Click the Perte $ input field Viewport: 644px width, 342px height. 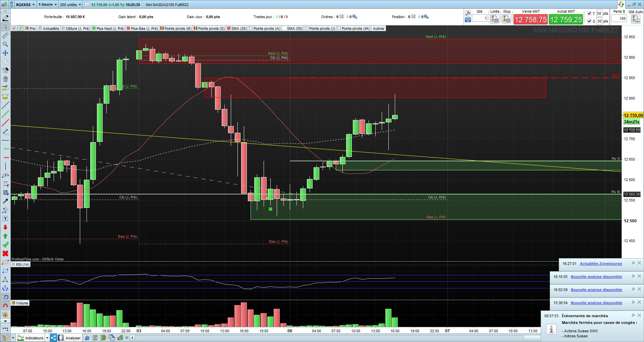coord(619,18)
